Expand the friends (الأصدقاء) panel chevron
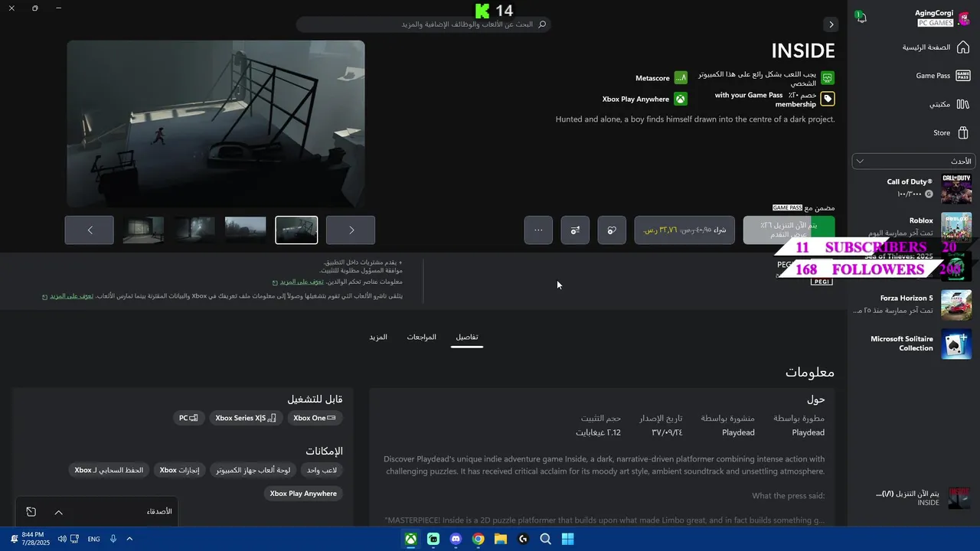Viewport: 980px width, 551px height. [x=58, y=512]
